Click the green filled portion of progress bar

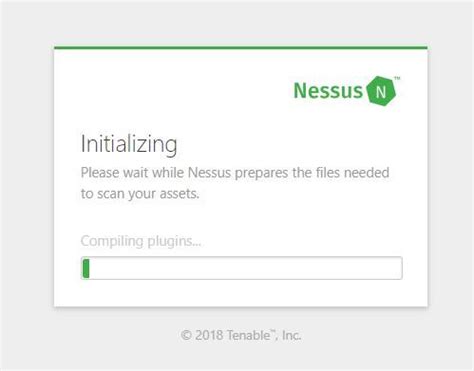86,268
